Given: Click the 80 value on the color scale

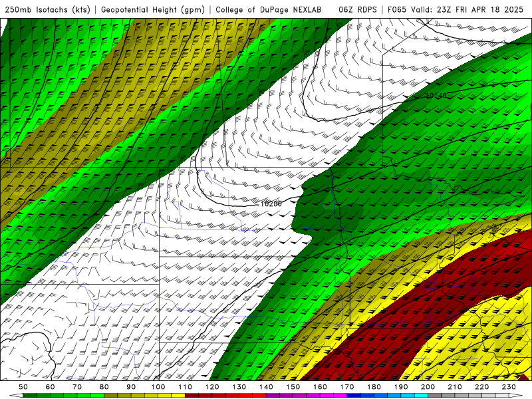Looking at the screenshot, I should pyautogui.click(x=104, y=387).
